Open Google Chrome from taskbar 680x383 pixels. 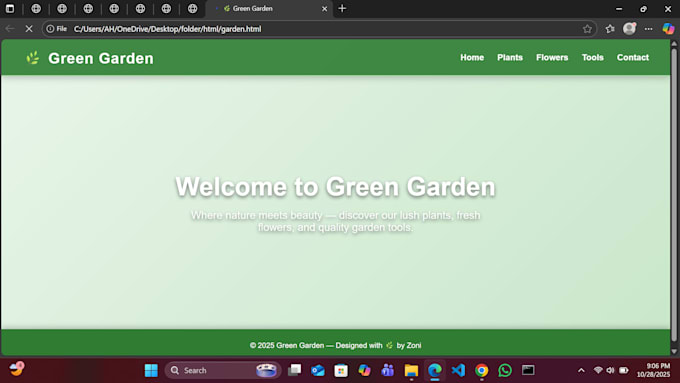481,370
